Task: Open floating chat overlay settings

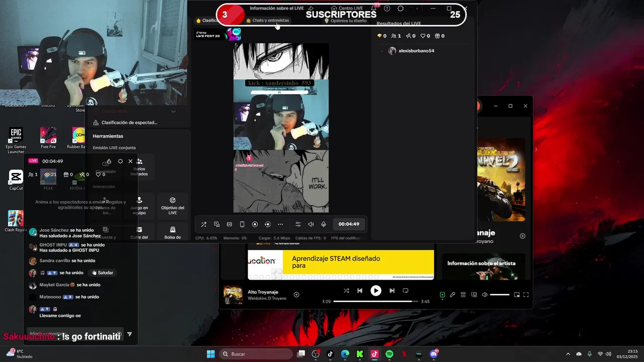Action: (120, 161)
